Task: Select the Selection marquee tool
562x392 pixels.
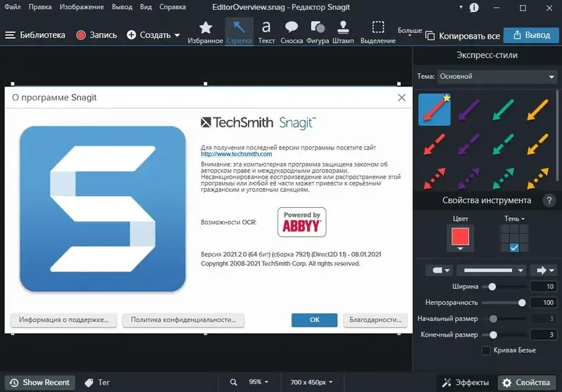Action: pyautogui.click(x=378, y=32)
